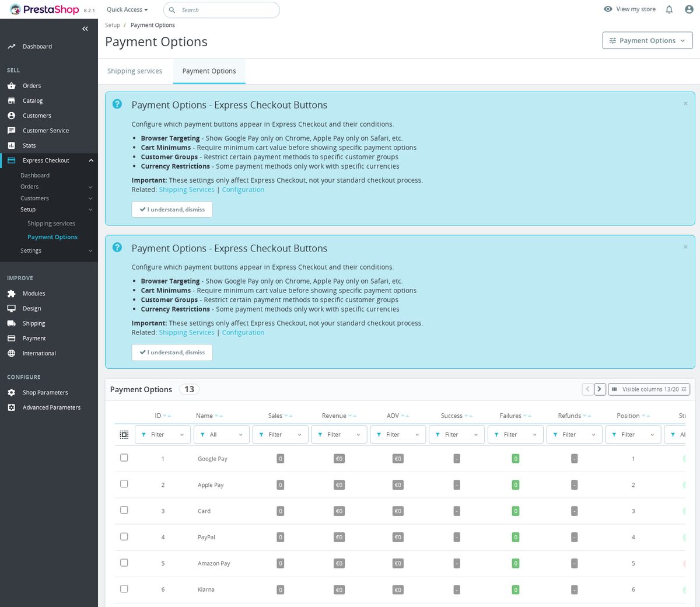Click the Modules puzzle icon
This screenshot has height=607, width=700.
pos(11,294)
